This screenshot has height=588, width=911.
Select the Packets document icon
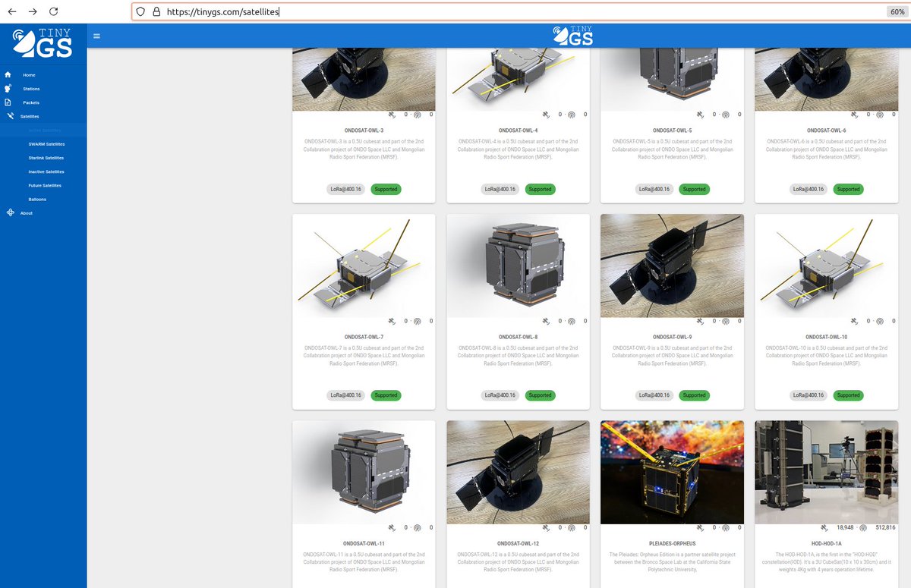point(8,102)
